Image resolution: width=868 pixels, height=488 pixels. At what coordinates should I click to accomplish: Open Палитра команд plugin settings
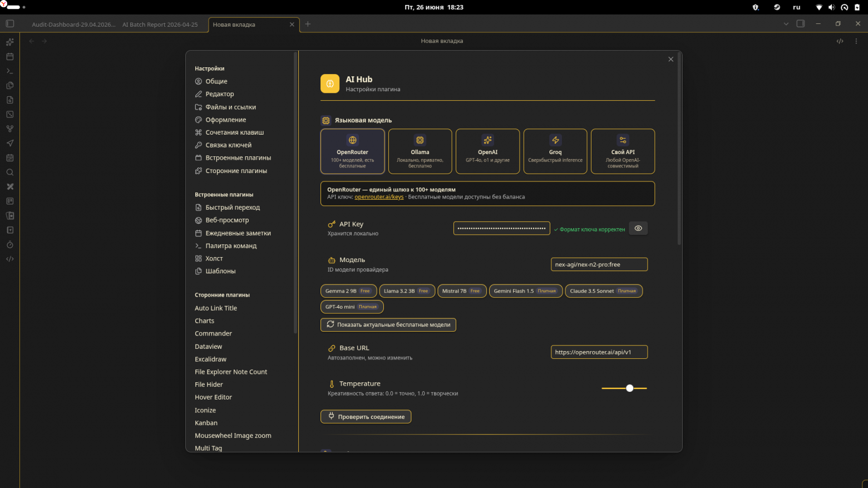225,246
